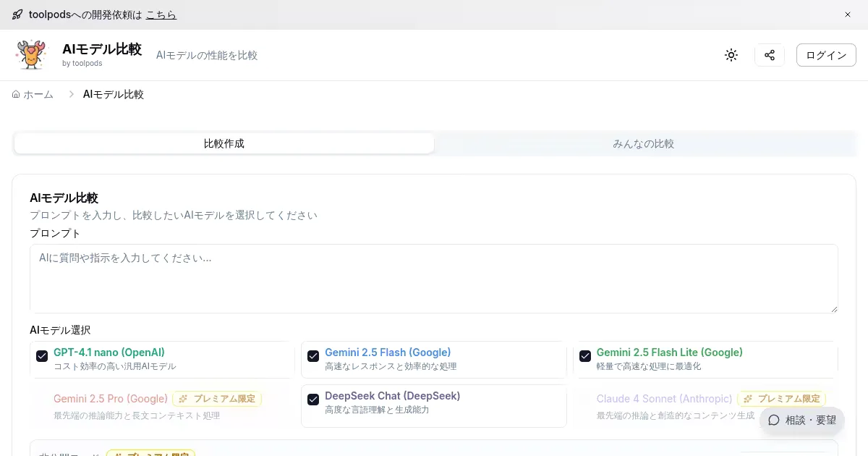Viewport: 868px width, 456px height.
Task: Uncheck Gemini 2.5 Flash Lite checkbox
Action: tap(585, 356)
